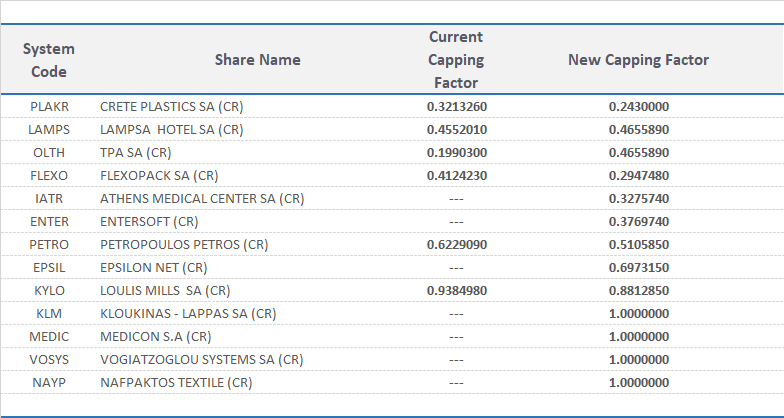Image resolution: width=784 pixels, height=418 pixels.
Task: Click the PLAKR system code cell
Action: pos(49,106)
